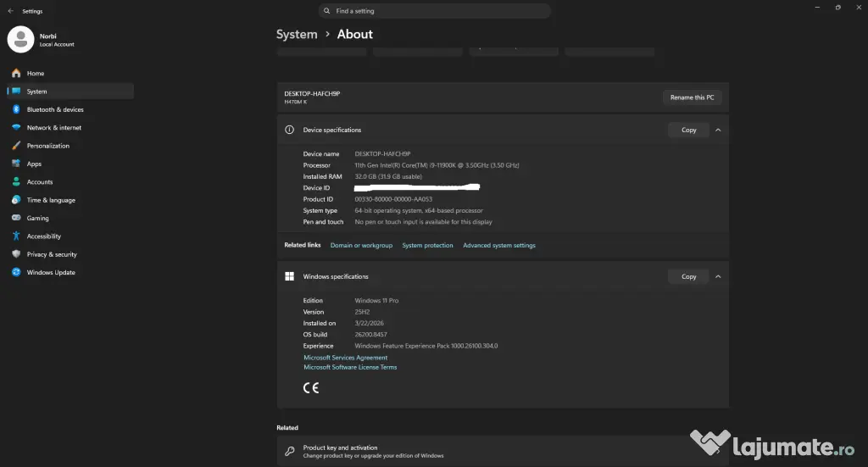The width and height of the screenshot is (868, 467).
Task: Go to Network & internet settings
Action: (x=70, y=128)
